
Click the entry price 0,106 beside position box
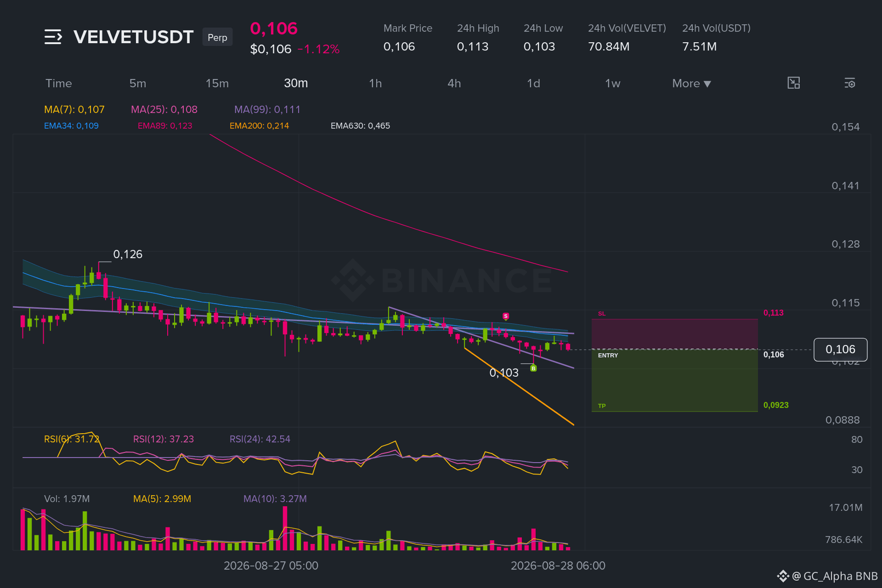click(774, 355)
